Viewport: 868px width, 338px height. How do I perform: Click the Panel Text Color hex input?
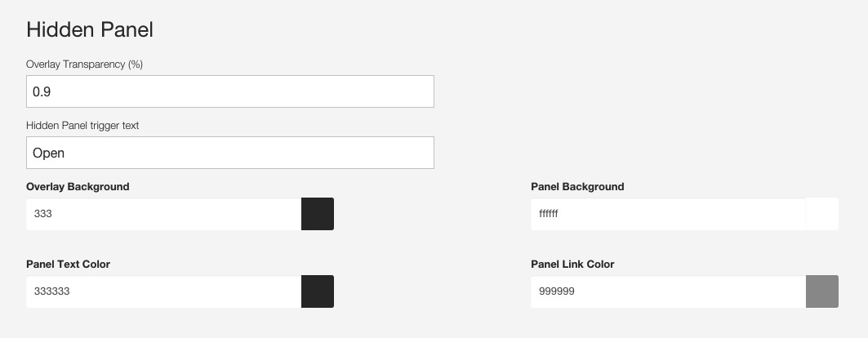(164, 291)
